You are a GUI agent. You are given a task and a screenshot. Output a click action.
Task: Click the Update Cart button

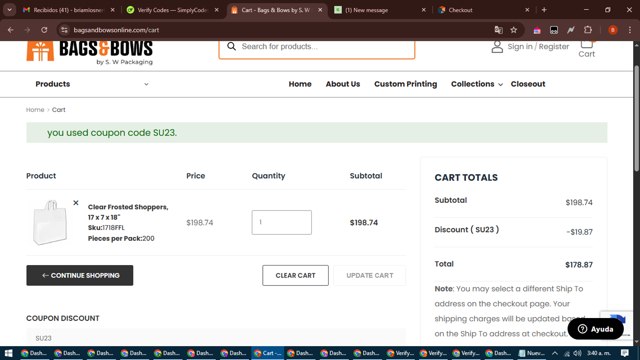tap(370, 276)
